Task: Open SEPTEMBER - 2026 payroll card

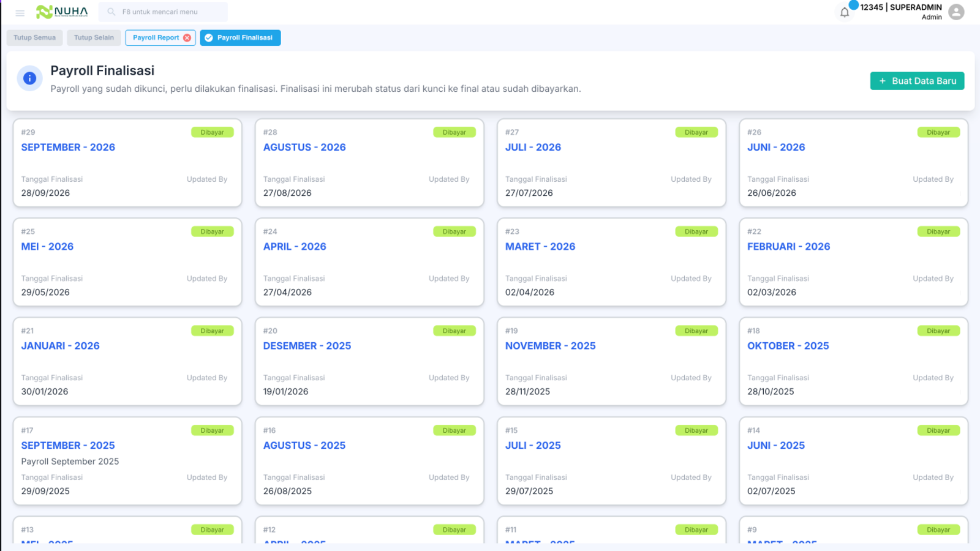Action: pyautogui.click(x=127, y=163)
